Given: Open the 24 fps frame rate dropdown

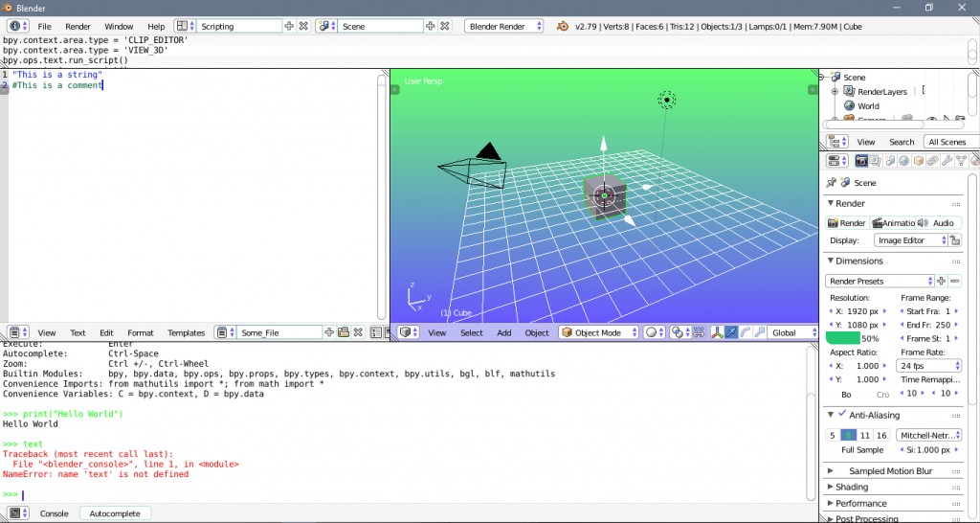Looking at the screenshot, I should [x=928, y=366].
